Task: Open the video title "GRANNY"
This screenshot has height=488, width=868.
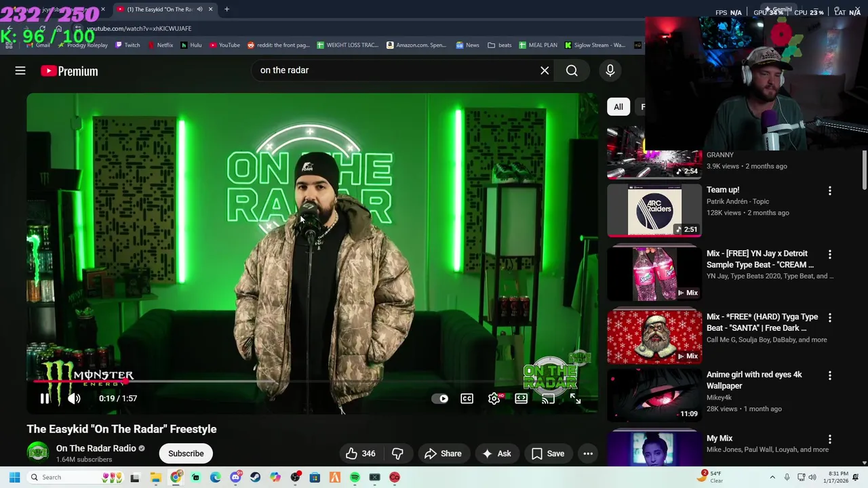Action: tap(720, 155)
